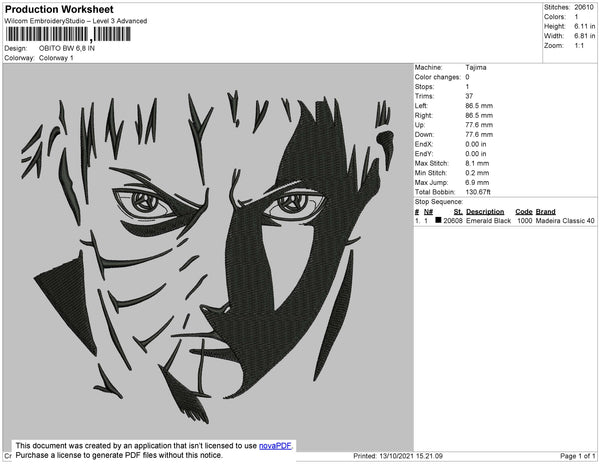This screenshot has height=464, width=600.
Task: Select the Zoom value 1:1
Action: click(x=579, y=46)
